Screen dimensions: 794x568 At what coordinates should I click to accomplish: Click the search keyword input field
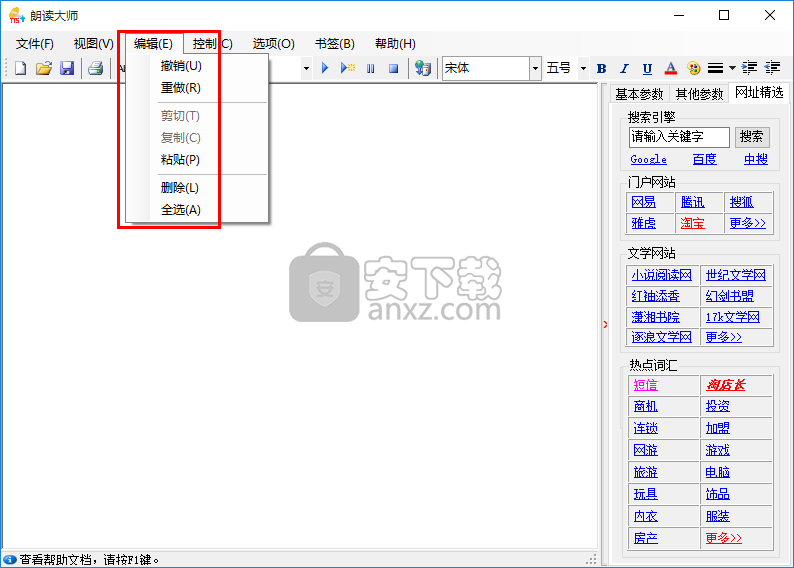click(x=679, y=137)
